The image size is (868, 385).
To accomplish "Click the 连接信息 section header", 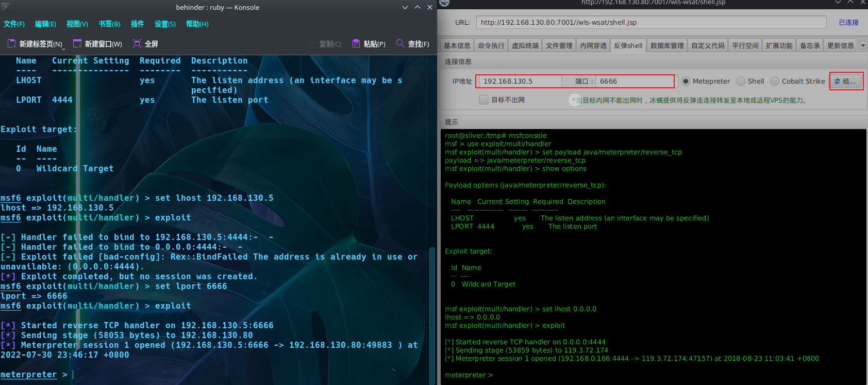I will coord(653,61).
